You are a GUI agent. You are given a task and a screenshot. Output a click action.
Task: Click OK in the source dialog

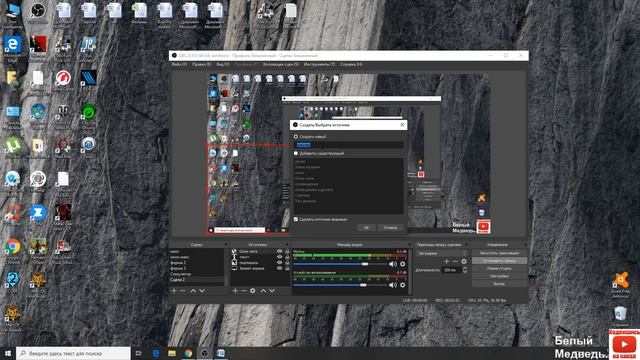[366, 228]
